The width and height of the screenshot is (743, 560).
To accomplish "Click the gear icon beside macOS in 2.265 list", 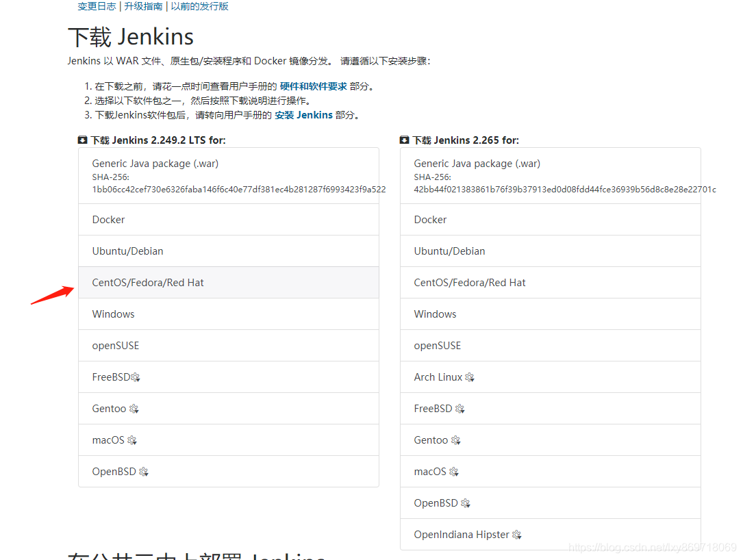I will point(454,472).
